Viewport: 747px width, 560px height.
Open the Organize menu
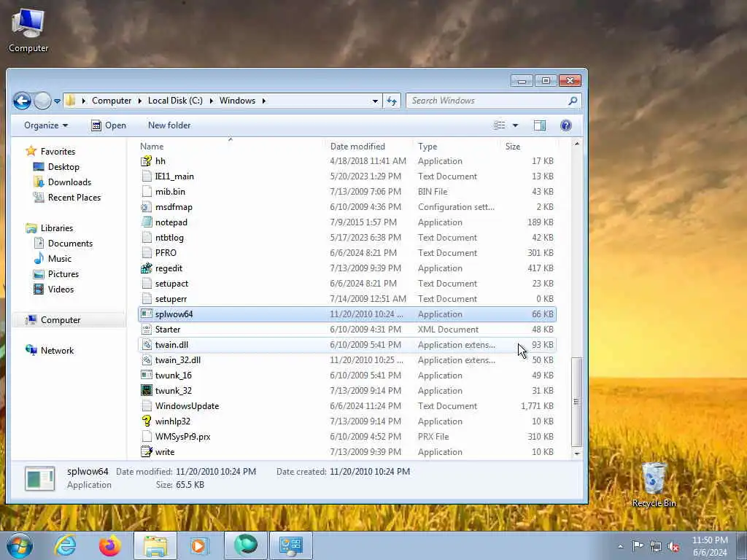46,125
